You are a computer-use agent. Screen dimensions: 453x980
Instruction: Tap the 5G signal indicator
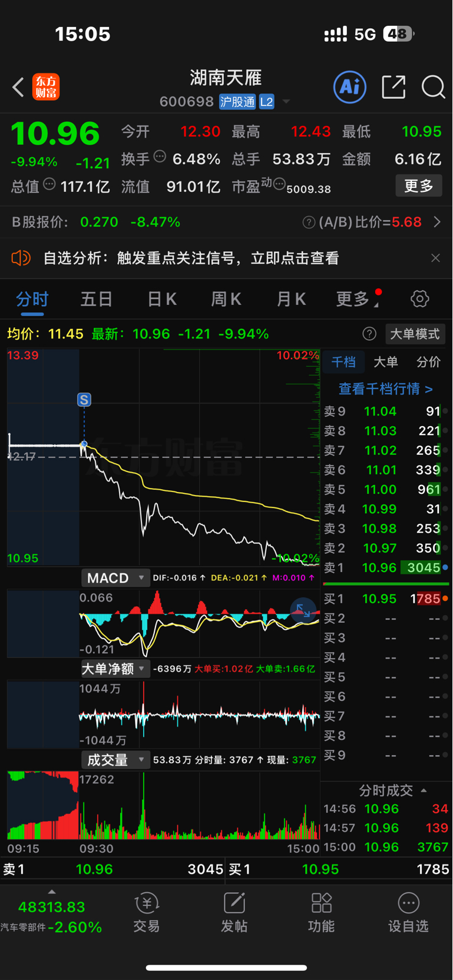pyautogui.click(x=365, y=34)
